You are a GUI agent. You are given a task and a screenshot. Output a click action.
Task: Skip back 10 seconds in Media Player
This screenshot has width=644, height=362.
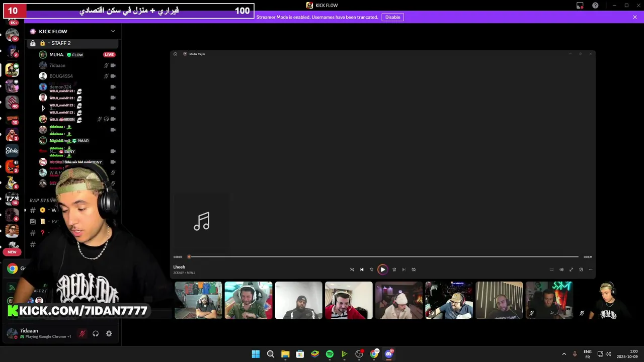pos(372,269)
